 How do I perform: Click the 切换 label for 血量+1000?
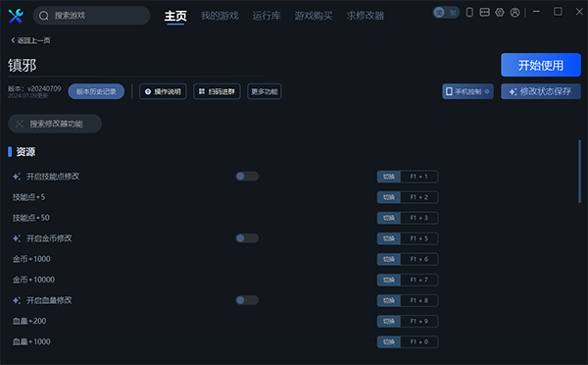point(389,341)
